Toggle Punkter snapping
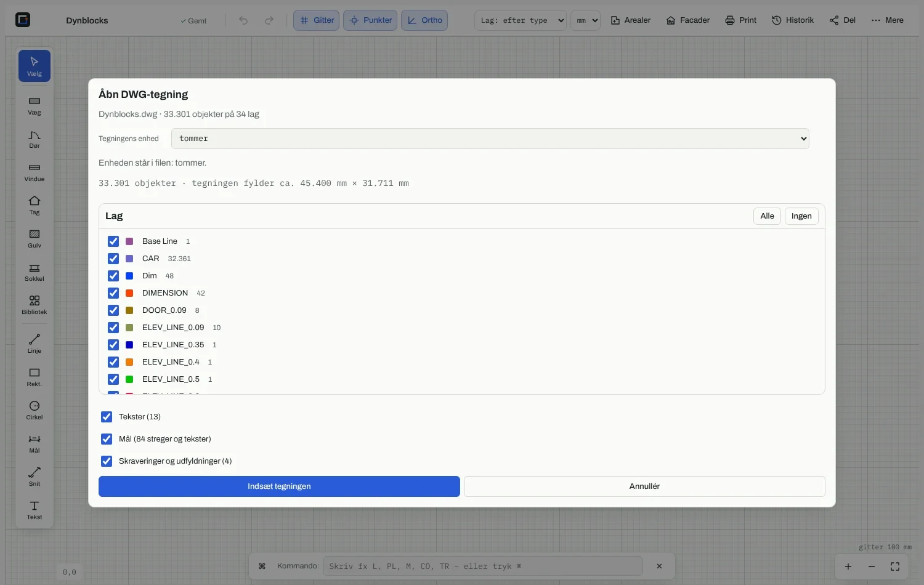Image resolution: width=924 pixels, height=585 pixels. point(370,20)
